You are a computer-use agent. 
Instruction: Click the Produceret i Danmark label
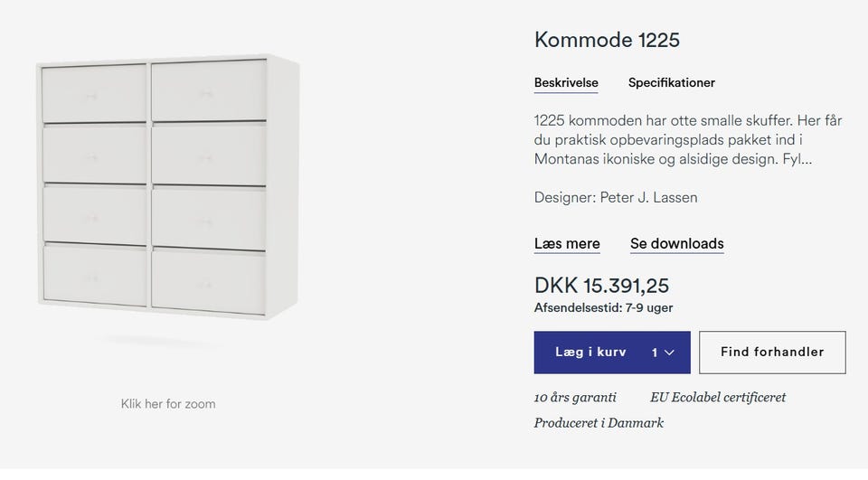599,422
